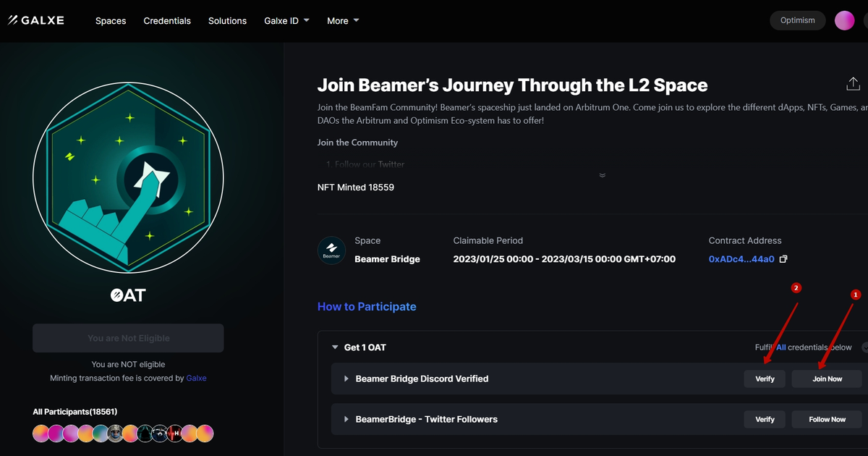Open the user avatar in the header
The image size is (868, 456).
click(844, 20)
